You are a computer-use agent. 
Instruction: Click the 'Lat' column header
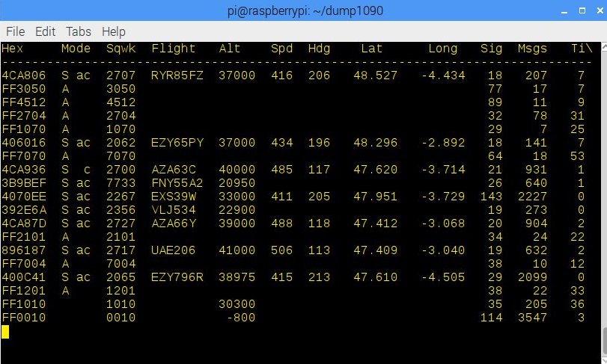click(372, 49)
